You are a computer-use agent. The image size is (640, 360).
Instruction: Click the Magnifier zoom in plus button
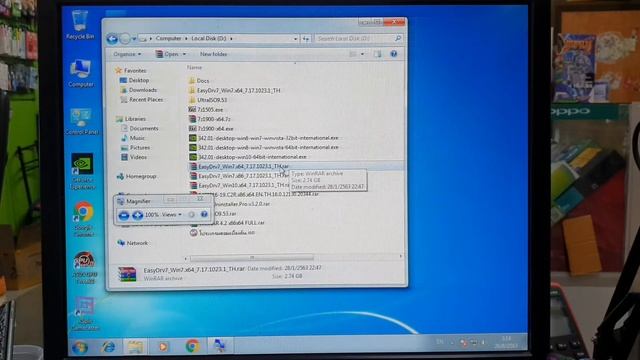137,215
